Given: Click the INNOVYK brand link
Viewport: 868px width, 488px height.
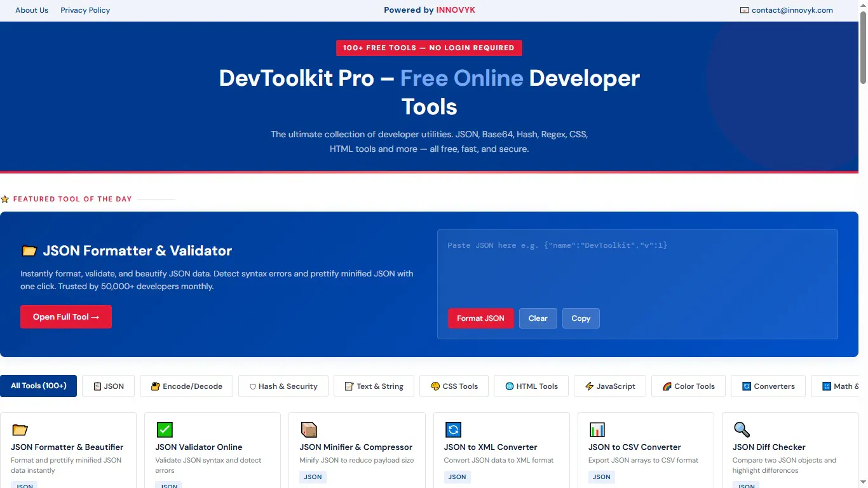Looking at the screenshot, I should pyautogui.click(x=456, y=10).
